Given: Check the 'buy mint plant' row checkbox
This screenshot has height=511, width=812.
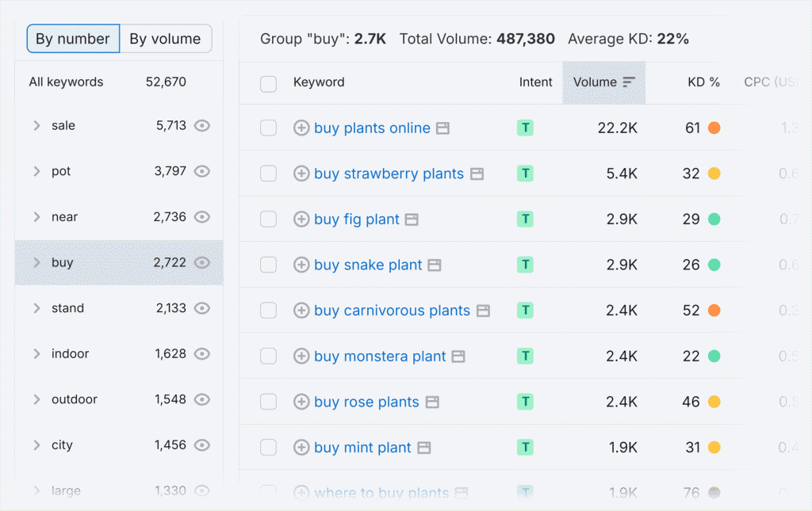Looking at the screenshot, I should pyautogui.click(x=268, y=448).
